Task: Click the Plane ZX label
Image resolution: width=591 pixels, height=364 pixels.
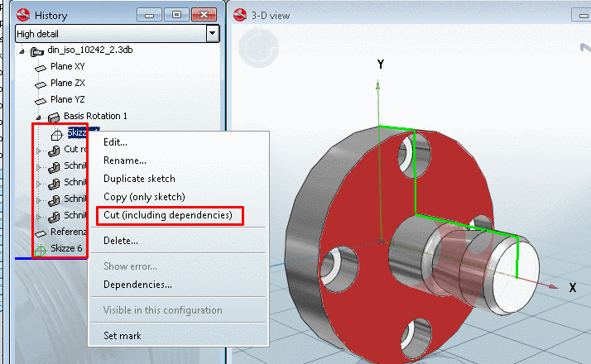Action: 68,83
